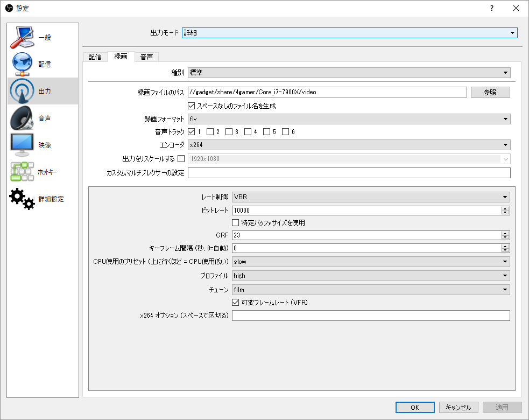Decrease キーフレーム間隔 with spinner down arrow
The height and width of the screenshot is (420, 529).
tap(505, 250)
